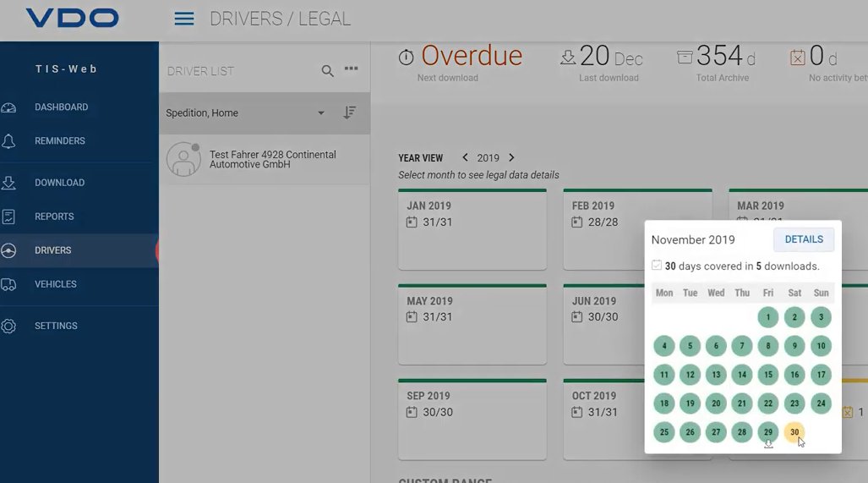Screen dimensions: 868x483
Task: Click calendar icon in JUN 2019 card
Action: coord(576,317)
